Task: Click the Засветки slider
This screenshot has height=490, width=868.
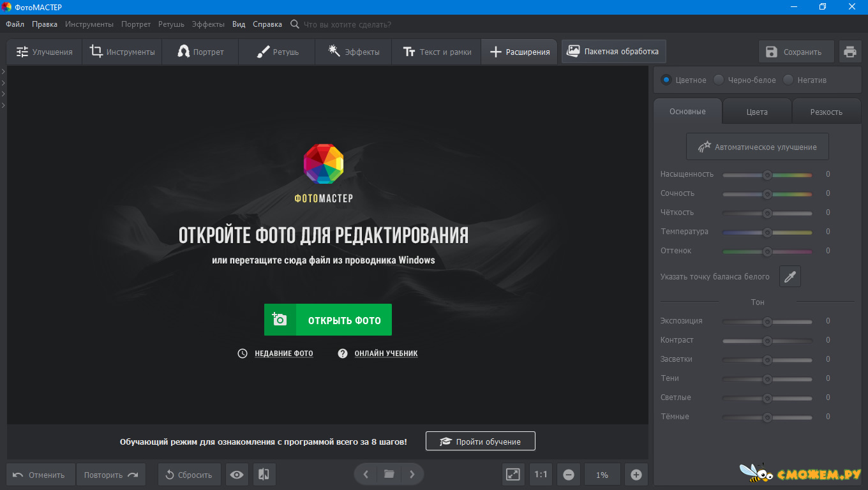Action: 767,359
